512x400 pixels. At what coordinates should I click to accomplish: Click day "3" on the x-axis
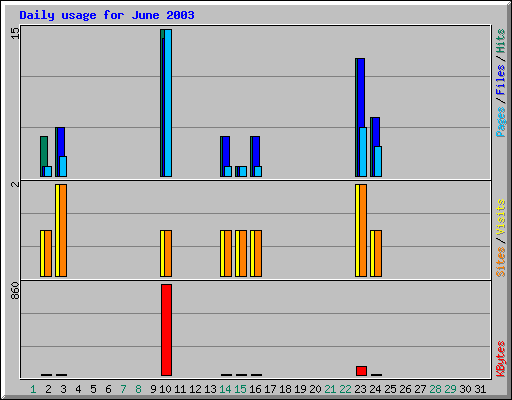tap(63, 389)
